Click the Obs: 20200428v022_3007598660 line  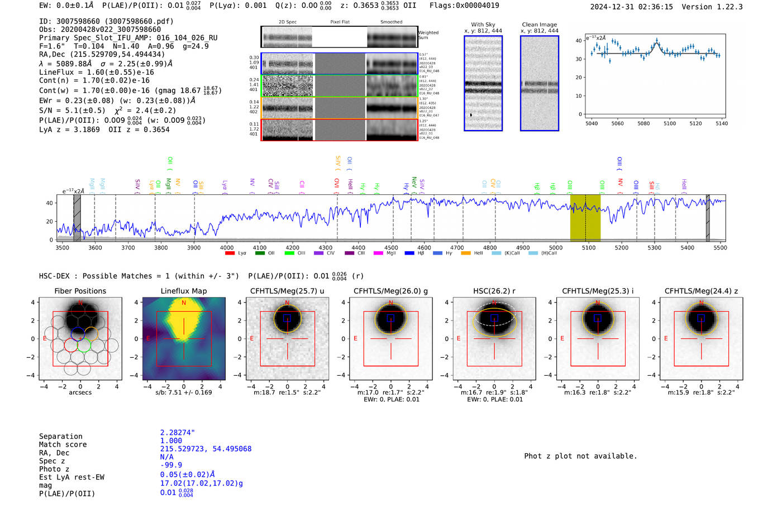(x=100, y=30)
